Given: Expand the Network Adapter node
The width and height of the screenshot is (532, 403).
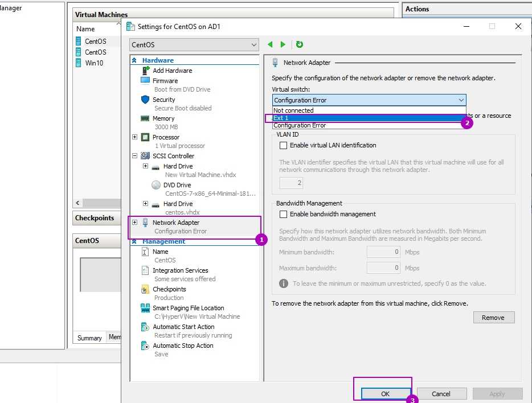Looking at the screenshot, I should [x=135, y=223].
